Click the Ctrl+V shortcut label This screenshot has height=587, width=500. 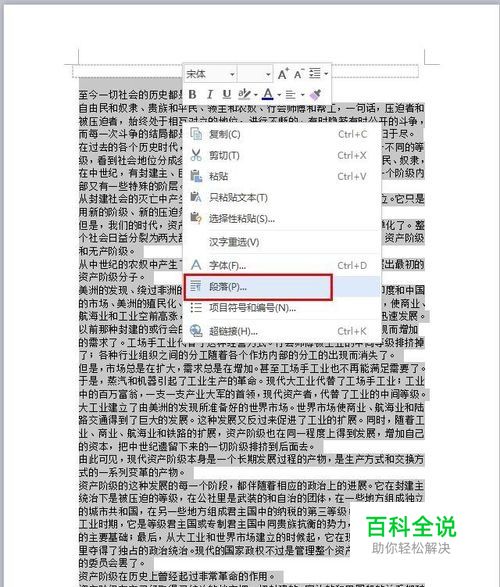[352, 176]
